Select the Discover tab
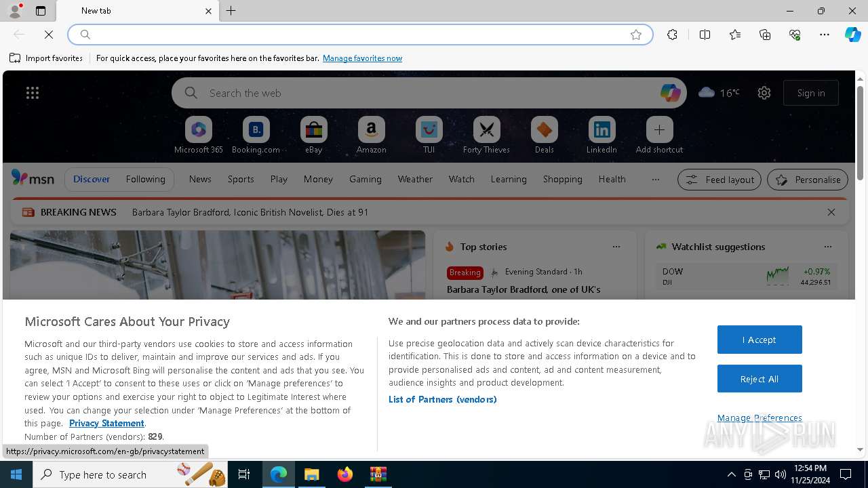This screenshot has width=868, height=488. point(92,179)
